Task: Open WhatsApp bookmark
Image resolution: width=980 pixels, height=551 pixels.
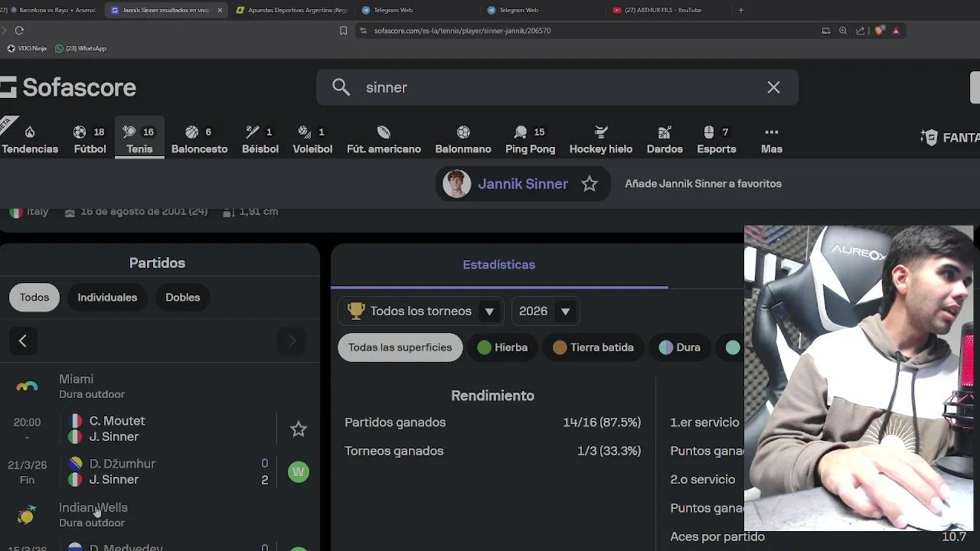Action: [81, 48]
